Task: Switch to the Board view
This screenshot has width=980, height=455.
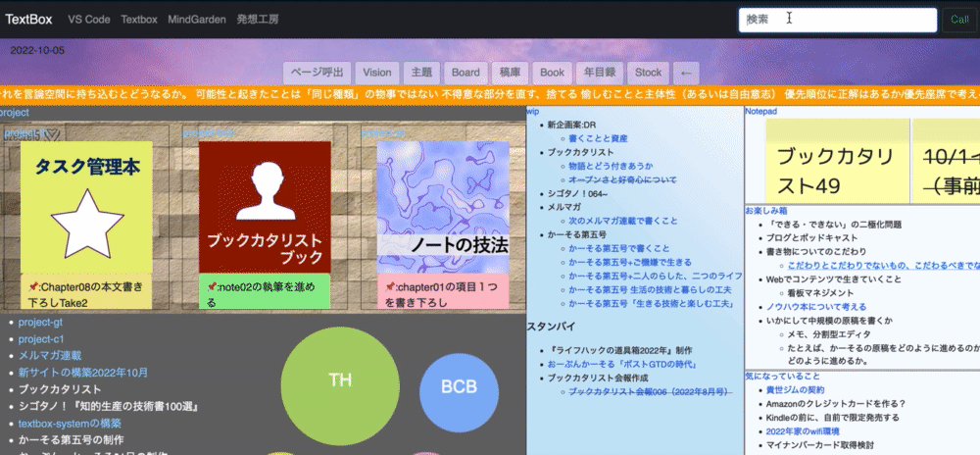Action: tap(465, 73)
